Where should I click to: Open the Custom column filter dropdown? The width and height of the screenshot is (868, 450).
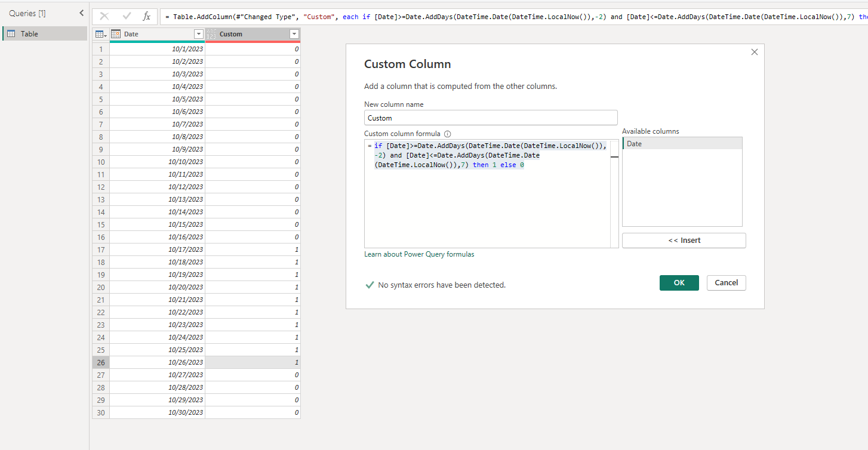[294, 35]
